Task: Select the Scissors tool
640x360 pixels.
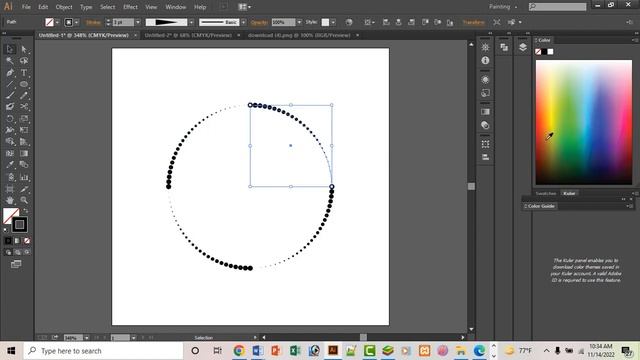Action: point(24,107)
